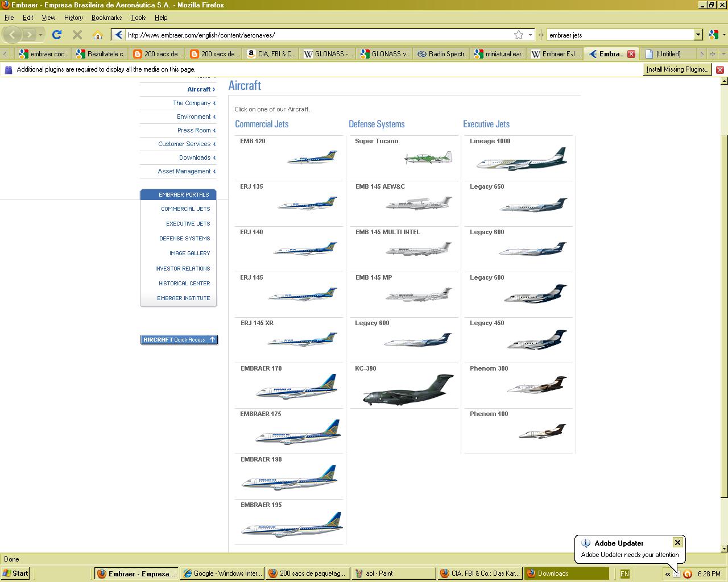
Task: Click in the URL address field
Action: (318, 35)
